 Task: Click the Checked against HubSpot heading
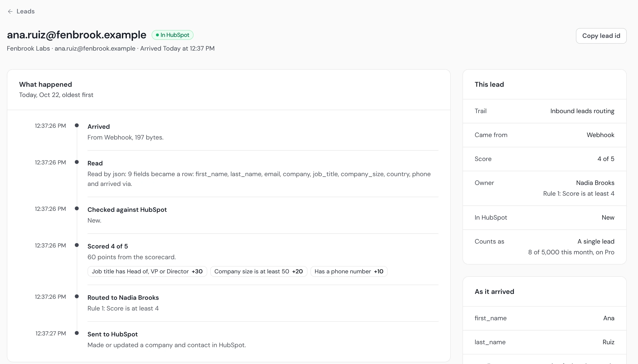[x=127, y=210]
